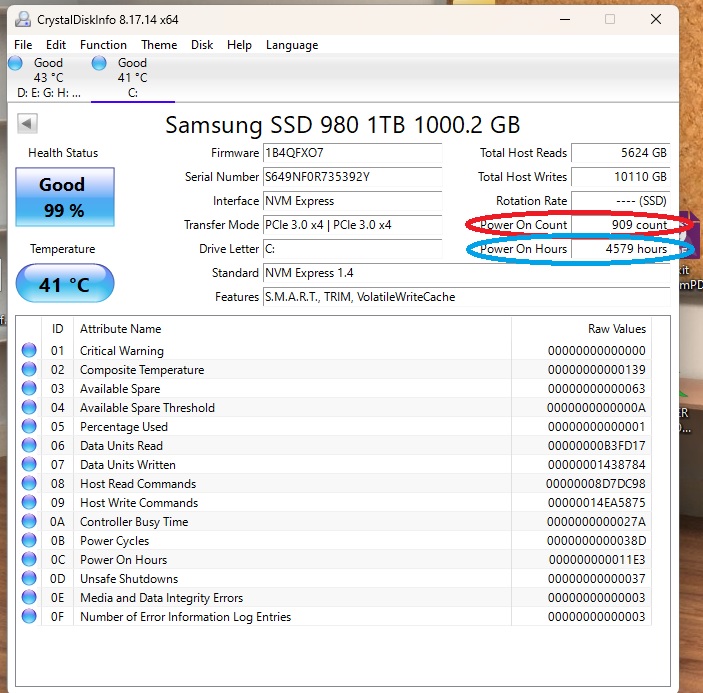Minimize the CrystalDiskInfo window
The width and height of the screenshot is (703, 693).
point(565,19)
